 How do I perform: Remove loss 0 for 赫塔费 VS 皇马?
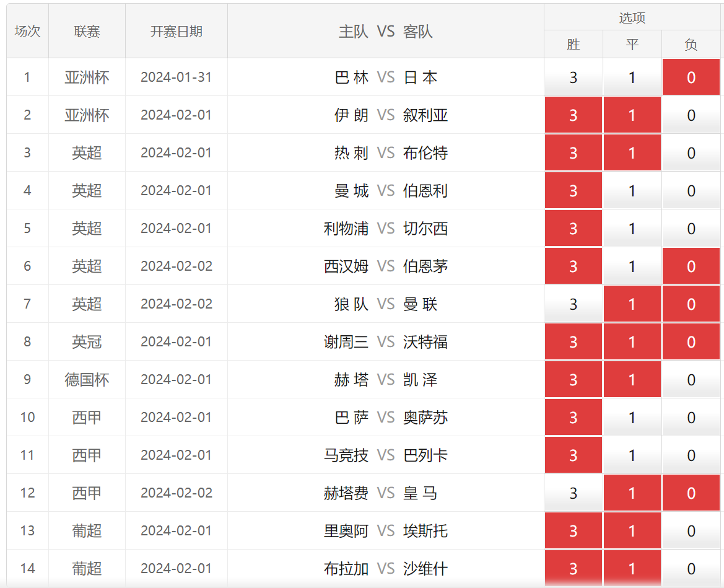691,494
